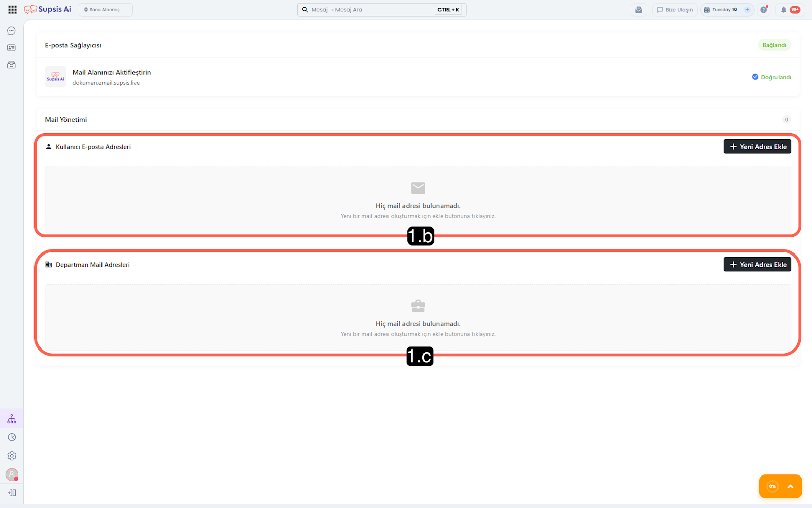Add new address under Kullanıcı E-posta Adresleri
The width and height of the screenshot is (812, 508).
[757, 147]
